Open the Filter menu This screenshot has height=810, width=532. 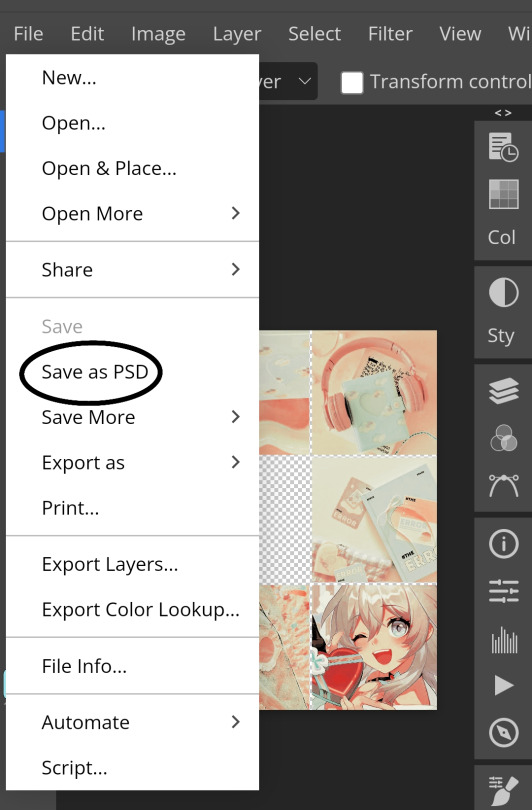pyautogui.click(x=390, y=34)
